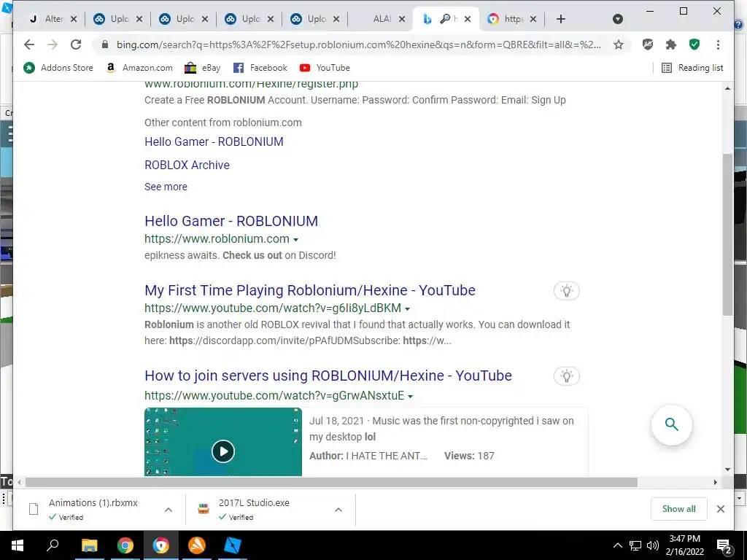Open the network status tray icon
747x560 pixels.
635,545
